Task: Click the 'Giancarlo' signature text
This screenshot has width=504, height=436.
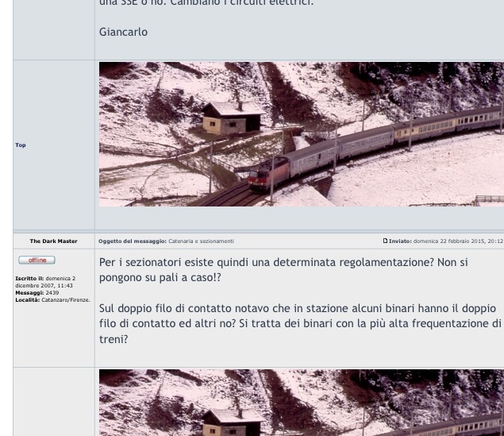Action: (x=123, y=33)
